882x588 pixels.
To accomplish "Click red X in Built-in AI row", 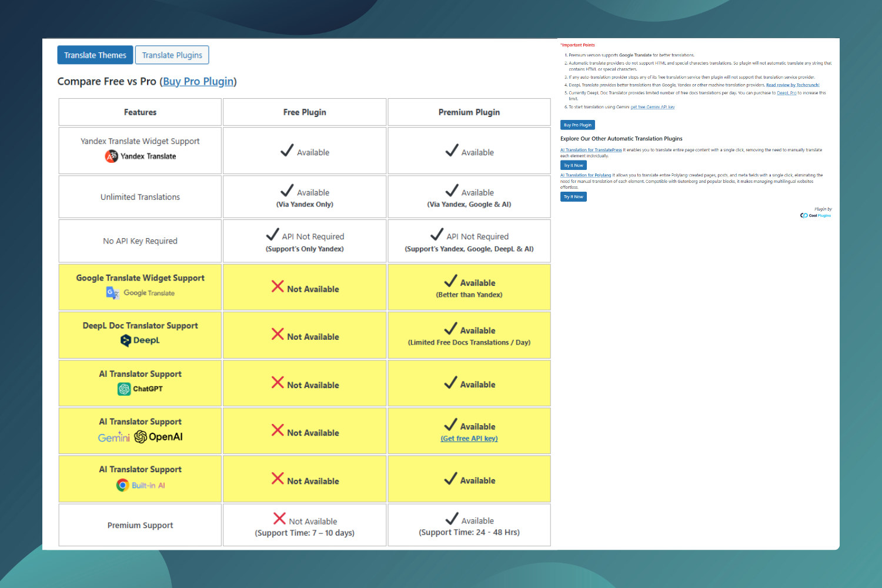I will coord(278,478).
